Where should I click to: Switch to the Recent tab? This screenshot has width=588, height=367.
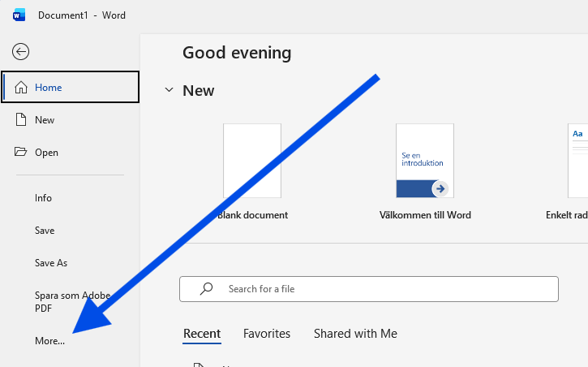[202, 334]
